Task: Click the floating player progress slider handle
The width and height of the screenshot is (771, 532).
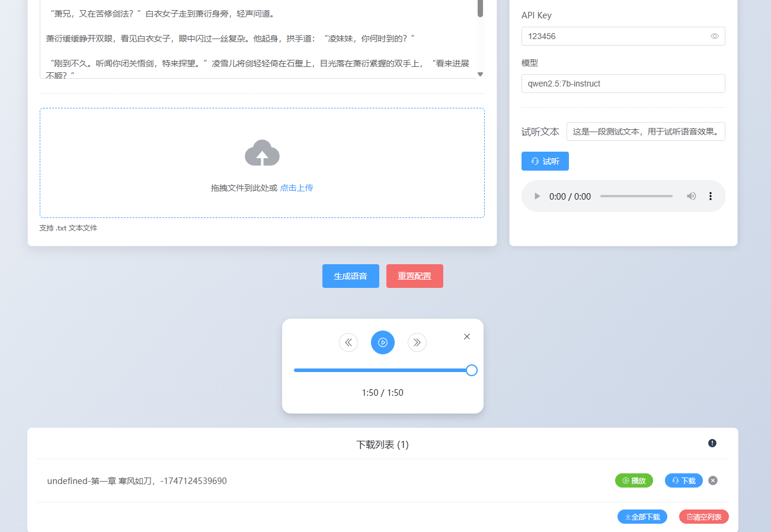Action: [472, 370]
